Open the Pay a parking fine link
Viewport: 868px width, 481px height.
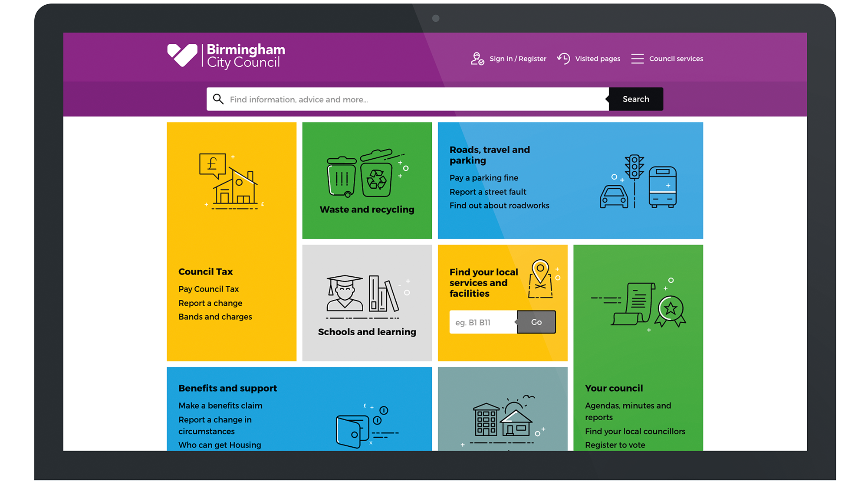[483, 178]
